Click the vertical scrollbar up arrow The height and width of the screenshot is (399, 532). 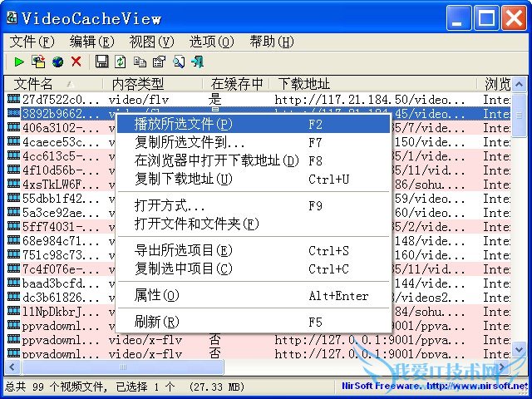tap(519, 84)
